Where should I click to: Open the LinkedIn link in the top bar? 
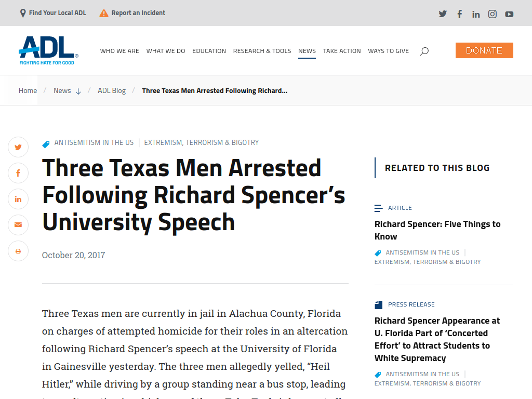click(476, 14)
